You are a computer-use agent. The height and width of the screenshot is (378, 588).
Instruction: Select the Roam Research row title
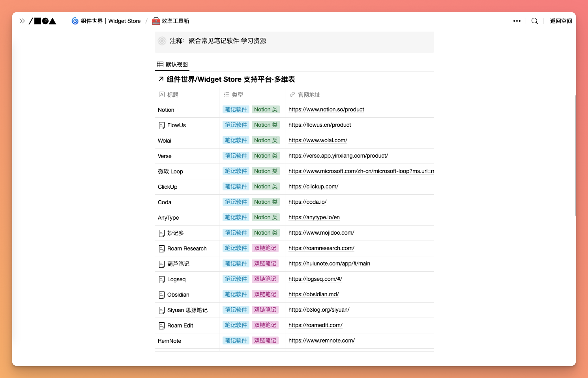pos(187,248)
